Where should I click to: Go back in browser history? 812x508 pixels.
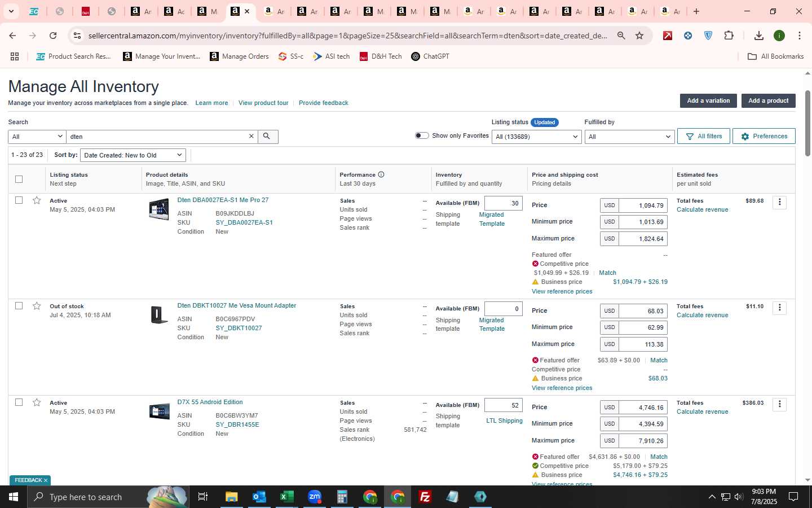click(12, 36)
